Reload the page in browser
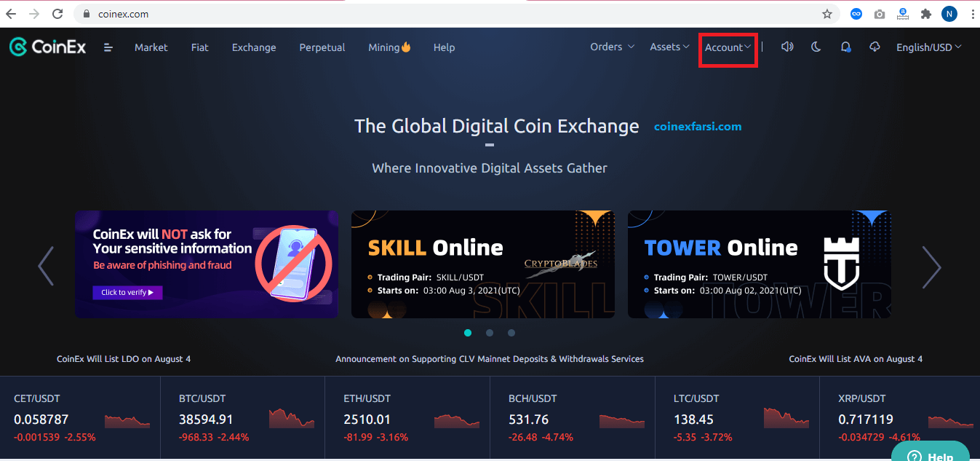Screen dimensions: 980x461 56,14
